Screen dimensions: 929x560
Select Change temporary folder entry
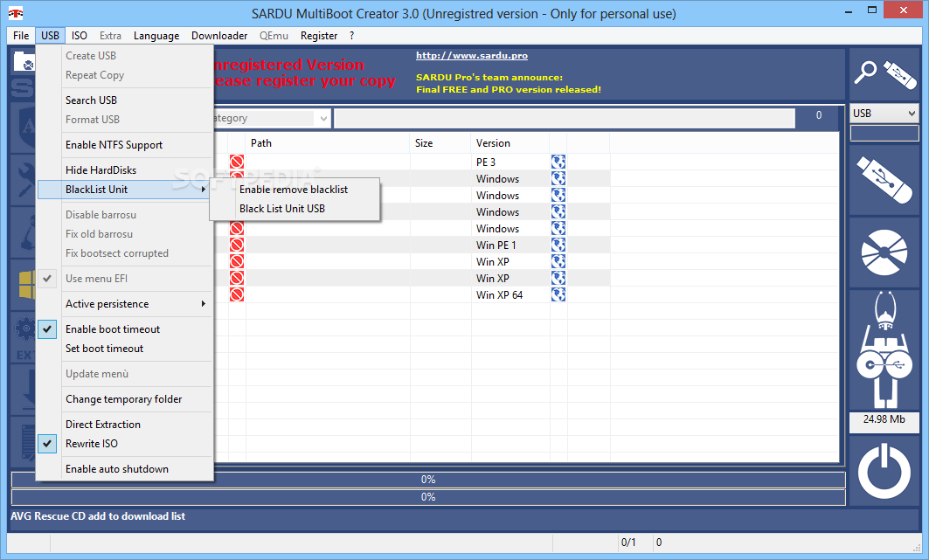pyautogui.click(x=124, y=399)
